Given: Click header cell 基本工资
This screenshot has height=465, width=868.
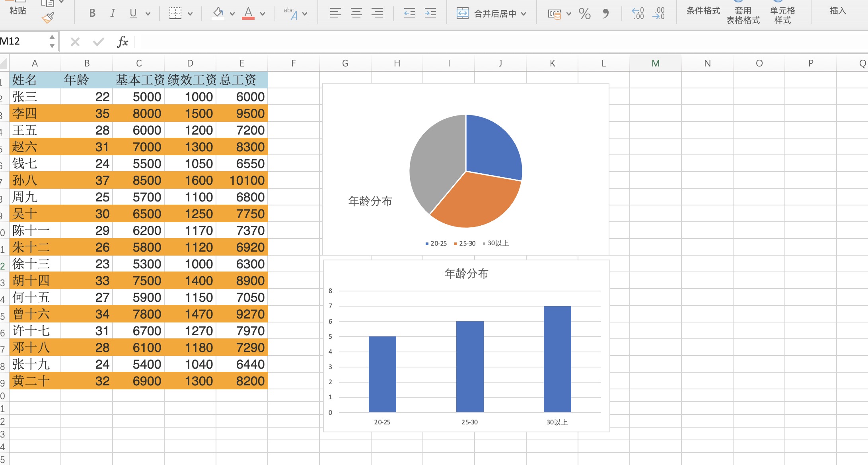Looking at the screenshot, I should click(x=138, y=80).
